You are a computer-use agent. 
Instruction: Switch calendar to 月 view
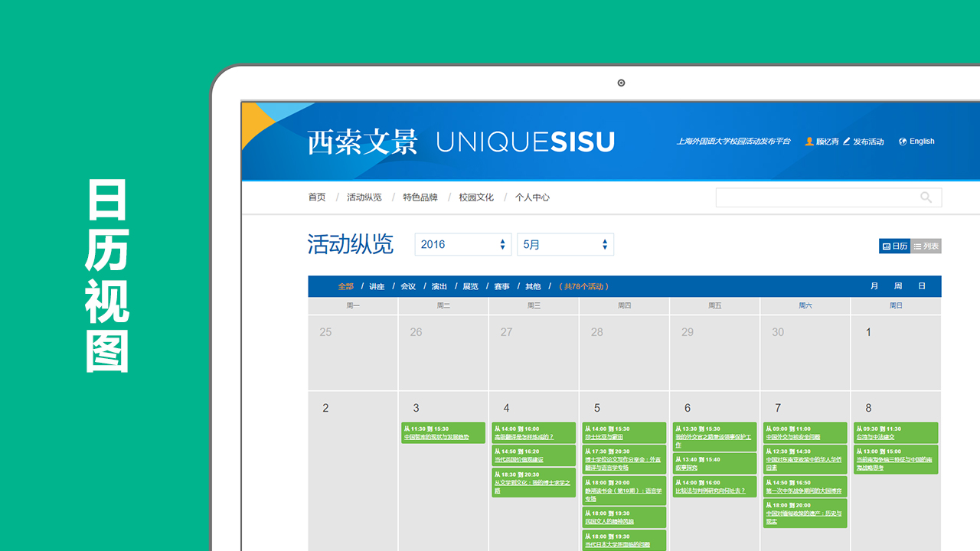pyautogui.click(x=874, y=286)
